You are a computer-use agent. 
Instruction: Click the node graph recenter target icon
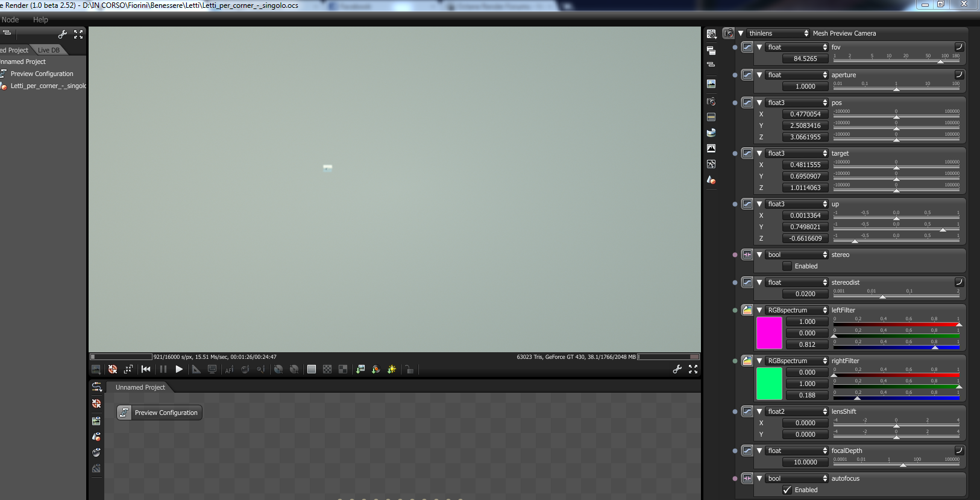coord(96,403)
